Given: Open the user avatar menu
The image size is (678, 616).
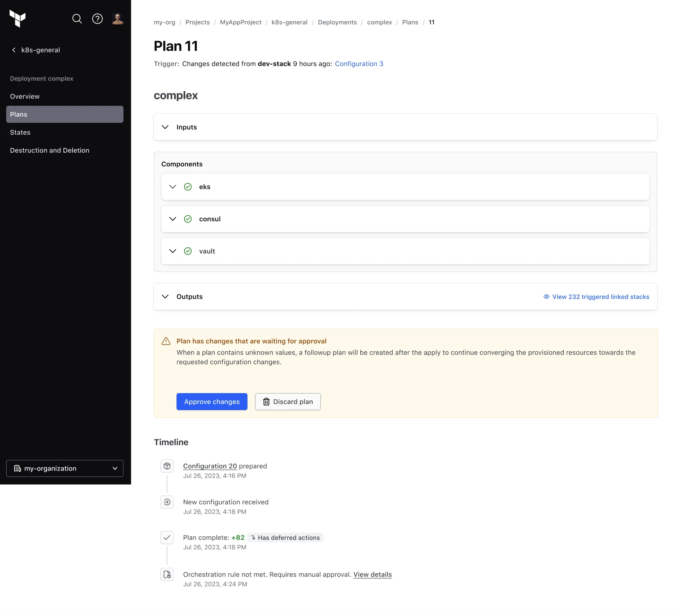Looking at the screenshot, I should (x=117, y=19).
